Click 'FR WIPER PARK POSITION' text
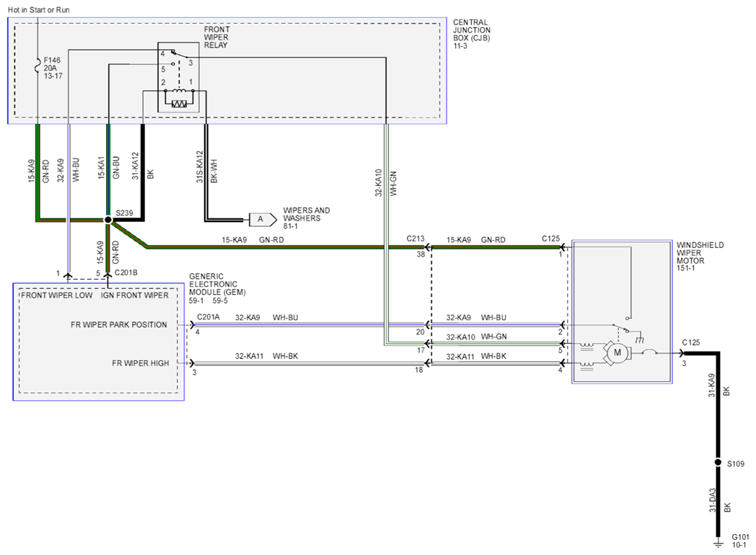This screenshot has height=555, width=756. point(118,325)
